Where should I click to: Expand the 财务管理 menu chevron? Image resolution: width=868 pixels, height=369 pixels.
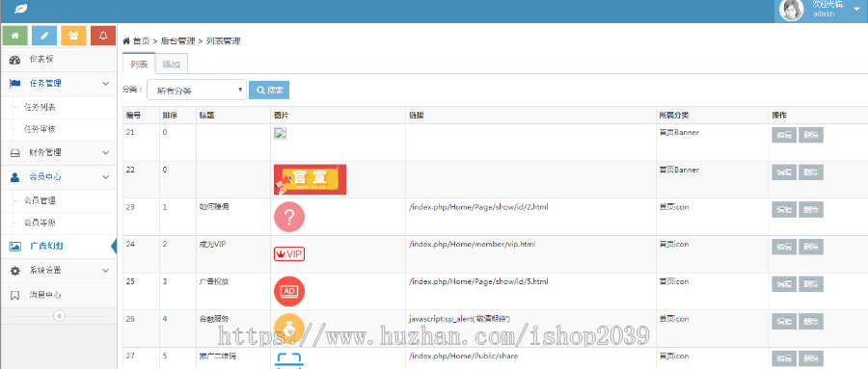click(106, 152)
